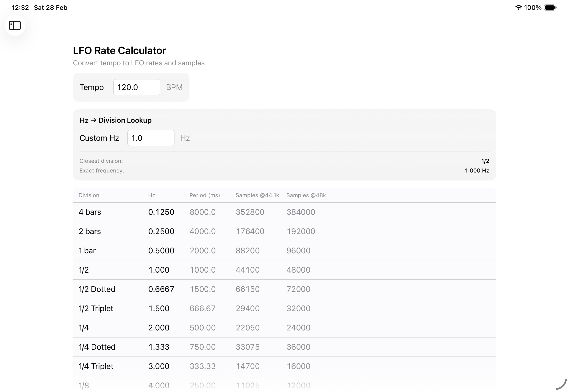569x392 pixels.
Task: Tap the clock time in status bar
Action: click(x=20, y=8)
